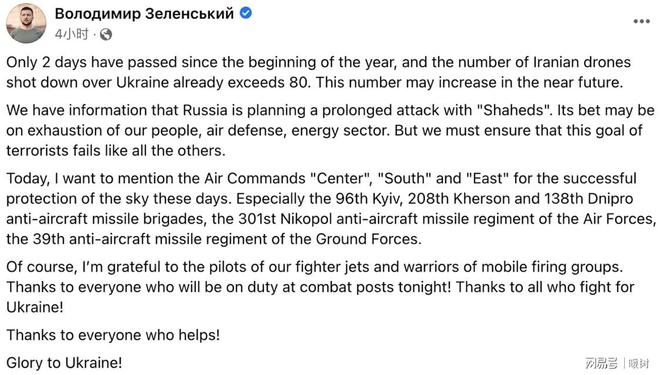Click the quoted word "Center"

[x=341, y=178]
